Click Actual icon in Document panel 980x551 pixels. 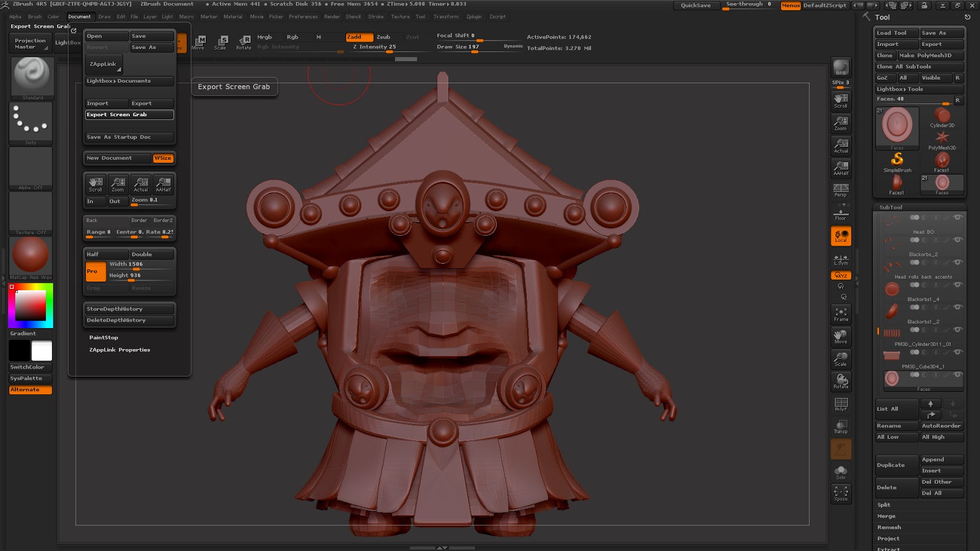(141, 184)
